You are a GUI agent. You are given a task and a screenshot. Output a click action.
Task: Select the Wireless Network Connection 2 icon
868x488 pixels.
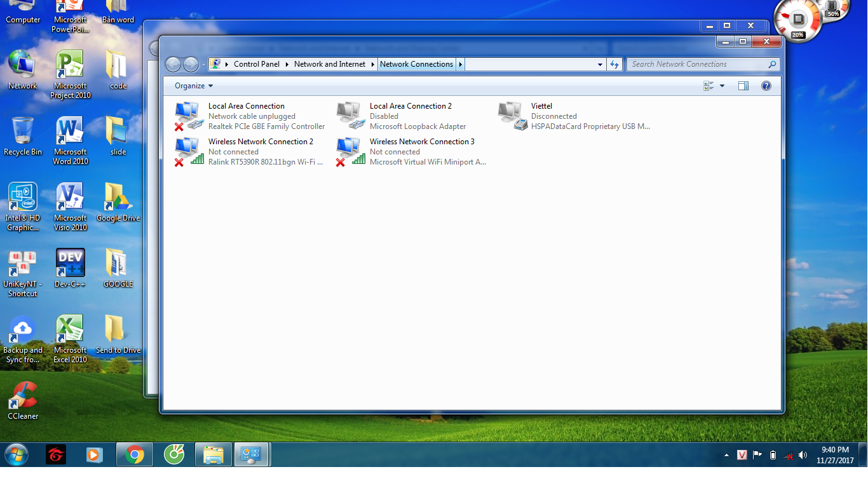189,152
